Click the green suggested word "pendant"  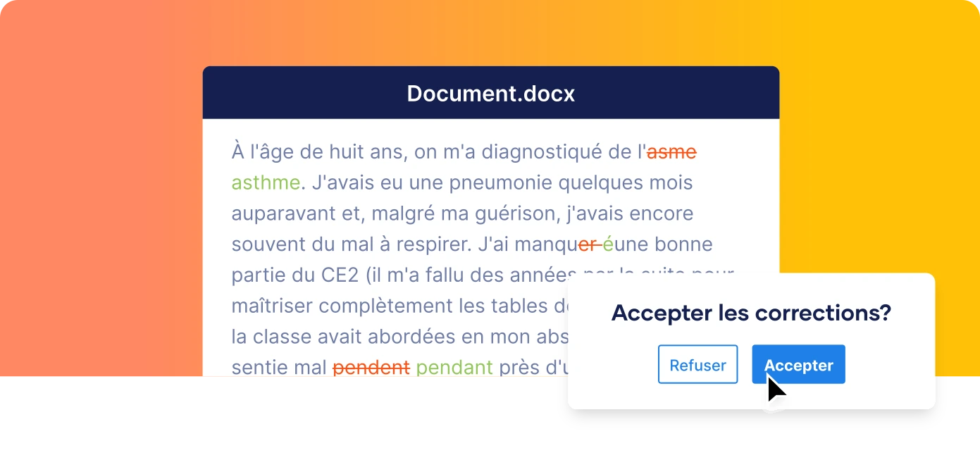click(454, 368)
